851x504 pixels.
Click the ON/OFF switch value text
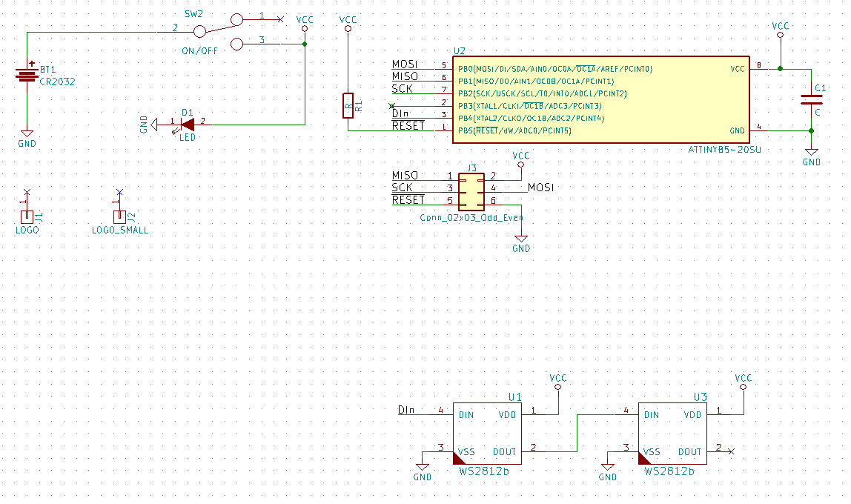tap(199, 51)
